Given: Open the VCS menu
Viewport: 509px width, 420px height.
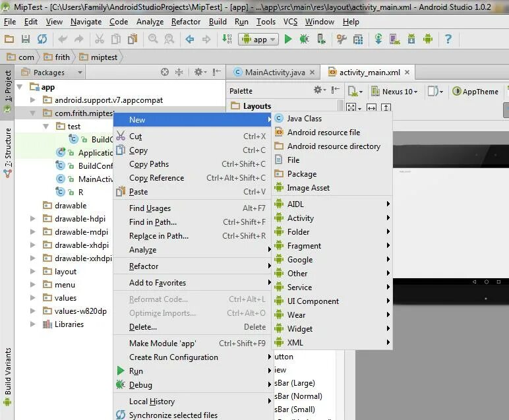Looking at the screenshot, I should tap(290, 22).
